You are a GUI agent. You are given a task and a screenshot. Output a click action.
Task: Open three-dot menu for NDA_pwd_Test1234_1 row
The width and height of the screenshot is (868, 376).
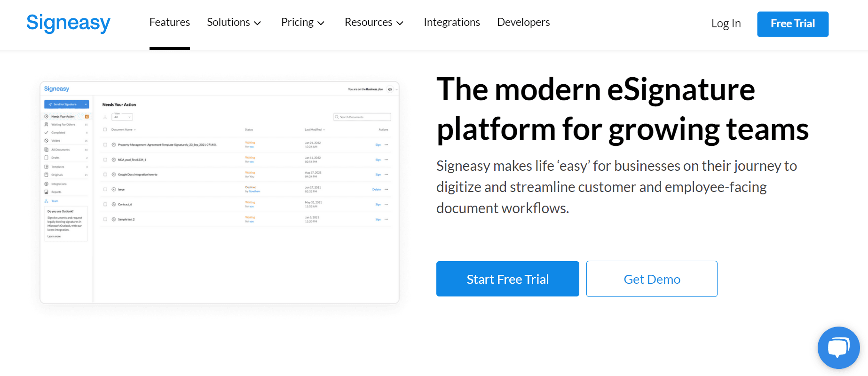pos(387,160)
